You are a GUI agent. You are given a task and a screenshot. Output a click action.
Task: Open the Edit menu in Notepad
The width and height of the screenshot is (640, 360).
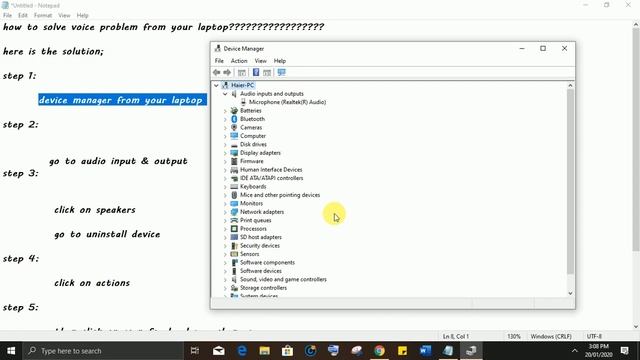[22, 15]
